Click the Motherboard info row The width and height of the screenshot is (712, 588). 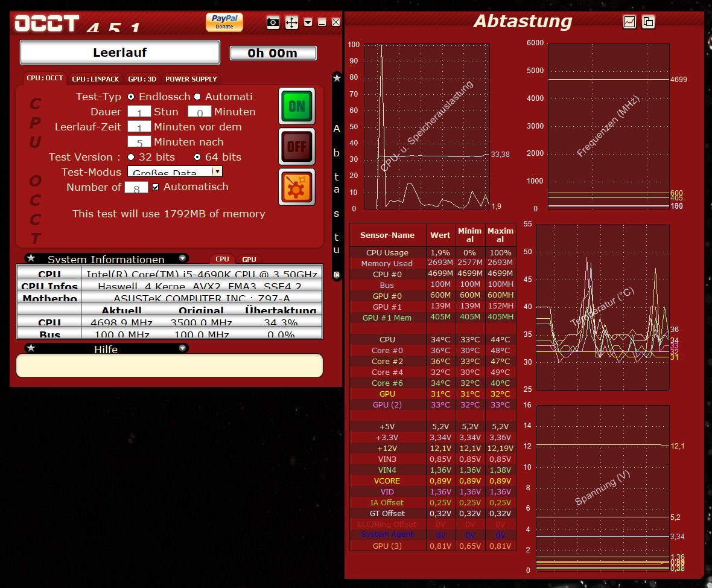[170, 298]
